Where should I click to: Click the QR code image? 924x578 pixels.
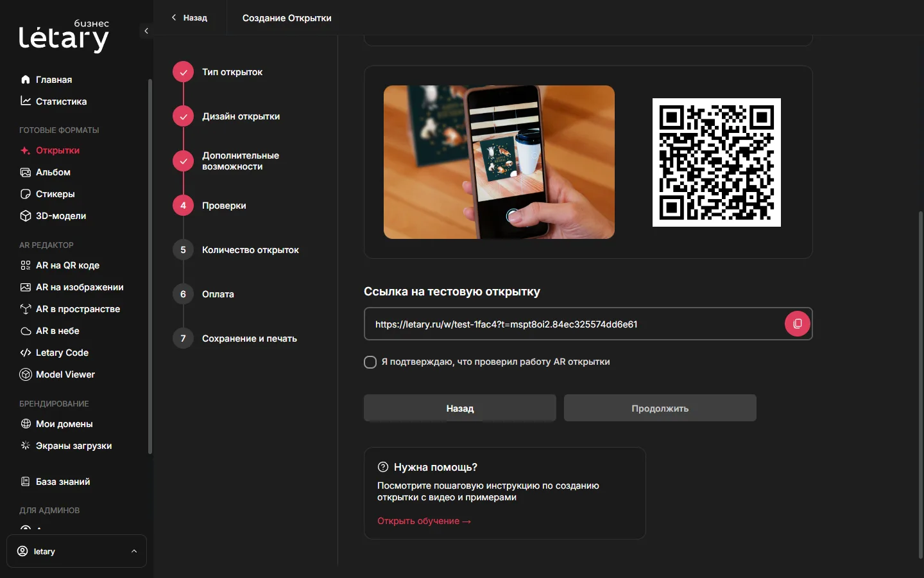pos(717,162)
